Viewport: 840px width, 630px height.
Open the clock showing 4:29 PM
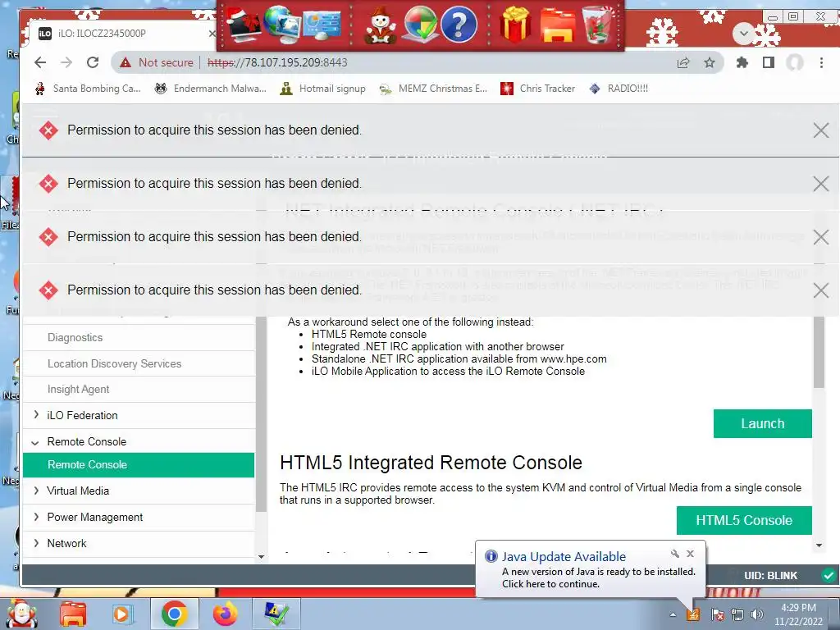click(x=798, y=614)
